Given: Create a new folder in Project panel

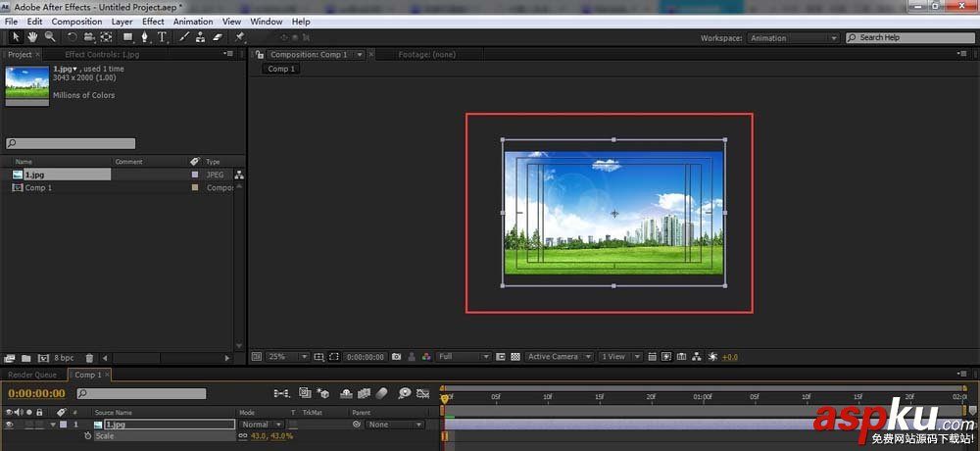Looking at the screenshot, I should (26, 359).
